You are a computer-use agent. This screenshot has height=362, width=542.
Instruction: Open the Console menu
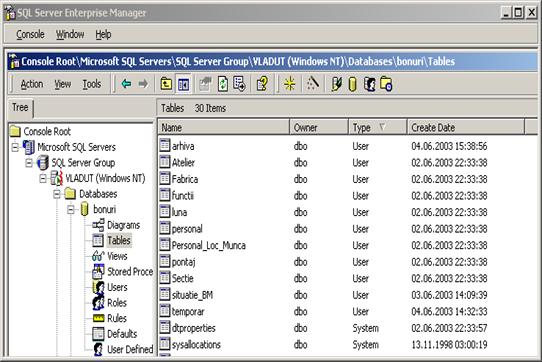click(x=30, y=35)
